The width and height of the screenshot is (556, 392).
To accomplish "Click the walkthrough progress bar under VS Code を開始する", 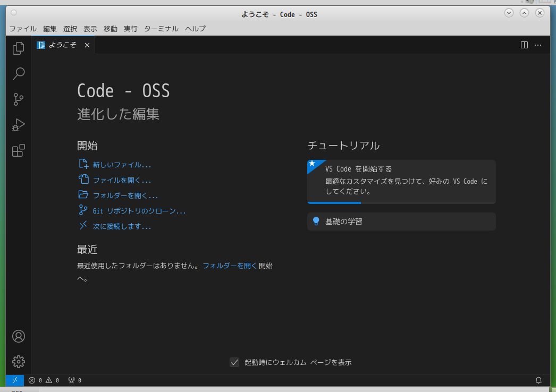I will click(x=401, y=203).
